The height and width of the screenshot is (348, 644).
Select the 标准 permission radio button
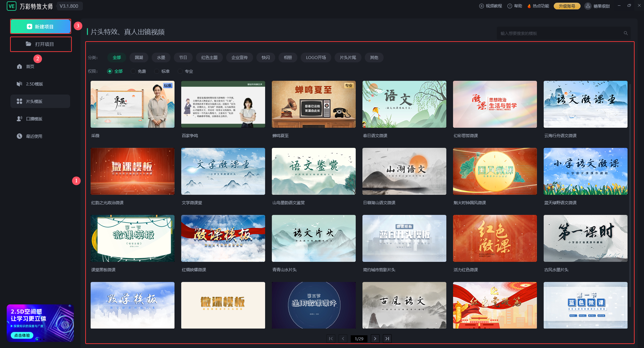pyautogui.click(x=157, y=71)
